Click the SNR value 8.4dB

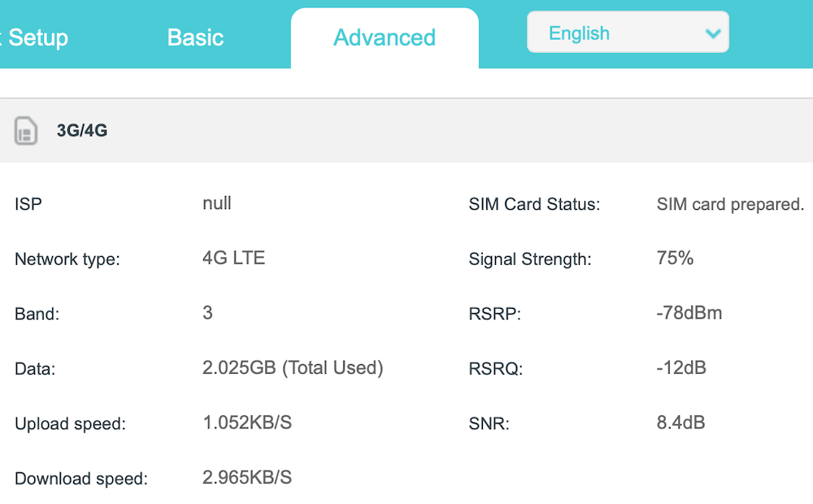680,423
